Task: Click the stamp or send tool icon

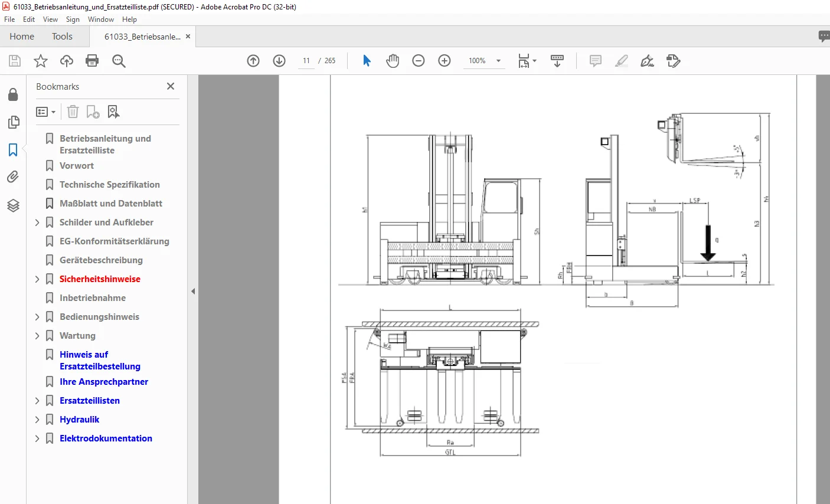Action: click(674, 61)
